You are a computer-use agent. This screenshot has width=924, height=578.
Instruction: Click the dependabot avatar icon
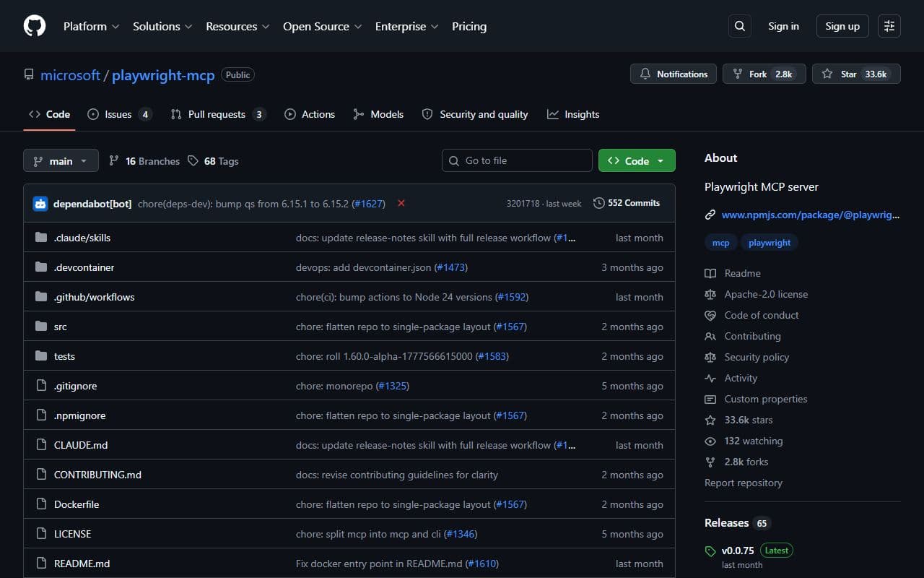[x=40, y=204]
